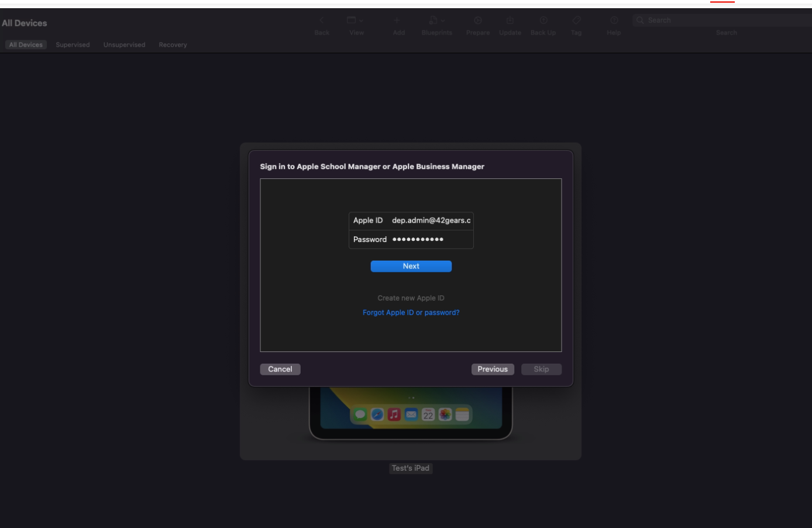The width and height of the screenshot is (812, 528).
Task: Click the Notes icon on iPad dock
Action: click(462, 415)
